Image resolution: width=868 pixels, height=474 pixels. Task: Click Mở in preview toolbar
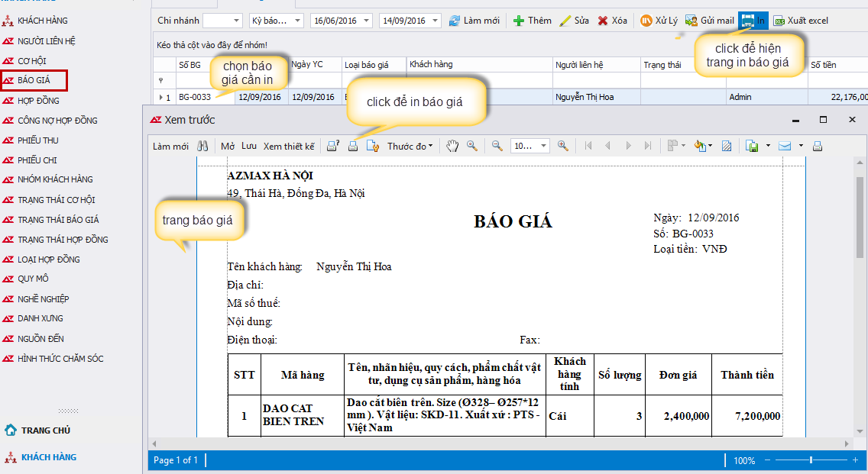click(228, 147)
